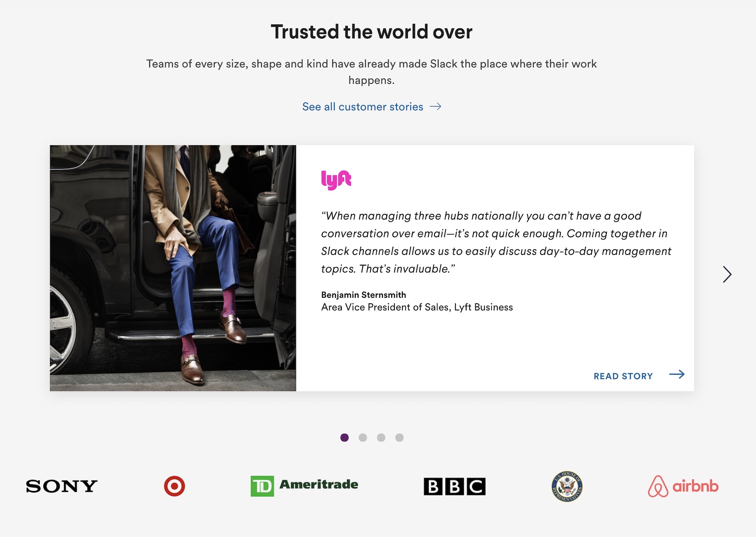Click the BBC logo

[454, 486]
